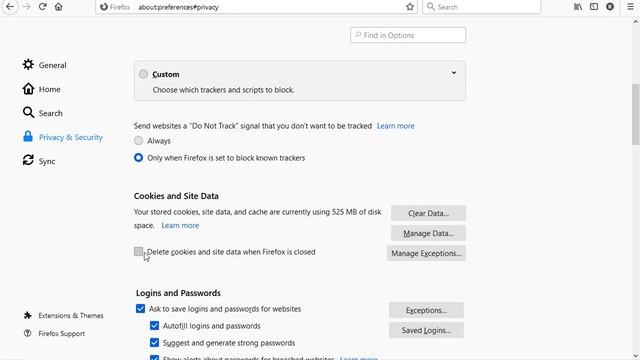Screen dimensions: 640x360
Task: Open the Firefox home page icon
Action: click(58, 7)
